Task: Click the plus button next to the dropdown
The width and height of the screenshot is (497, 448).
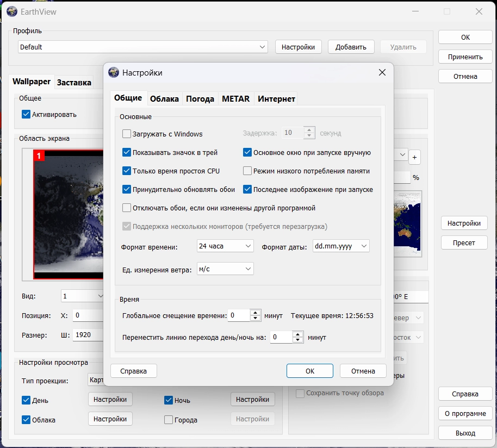Action: [x=414, y=157]
